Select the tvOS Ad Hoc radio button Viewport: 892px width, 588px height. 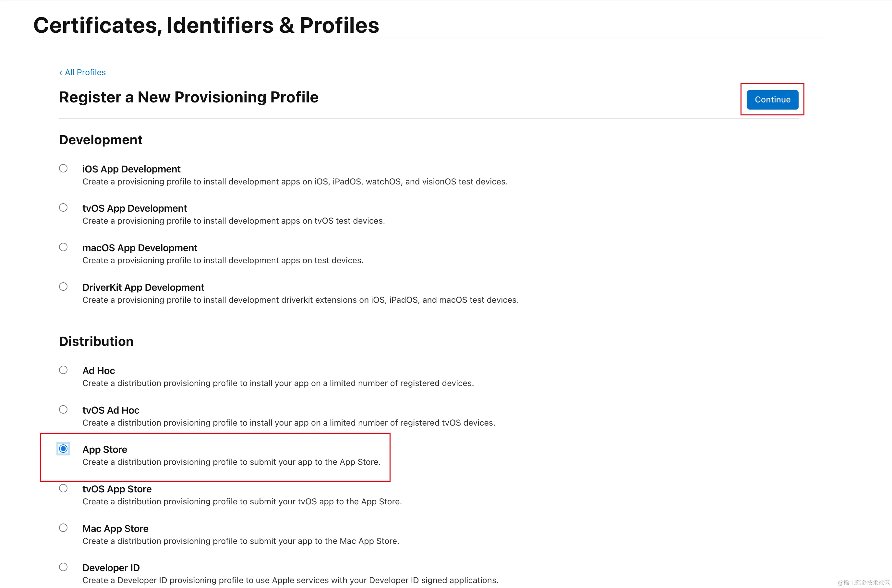63,409
